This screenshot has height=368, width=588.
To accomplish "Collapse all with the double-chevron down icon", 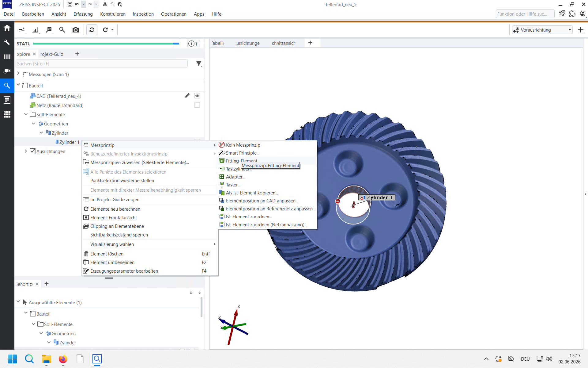I will point(191,293).
